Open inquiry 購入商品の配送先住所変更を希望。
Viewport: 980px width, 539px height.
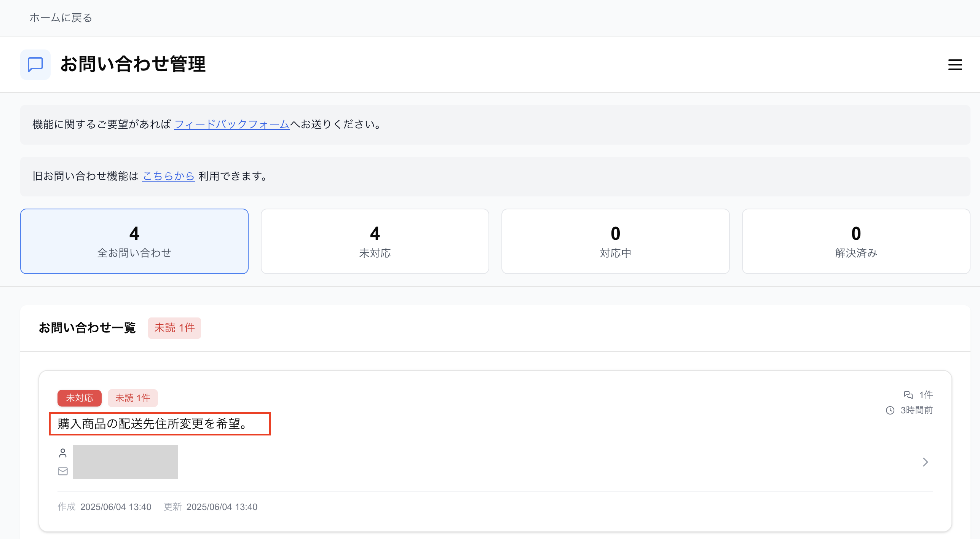click(x=152, y=424)
